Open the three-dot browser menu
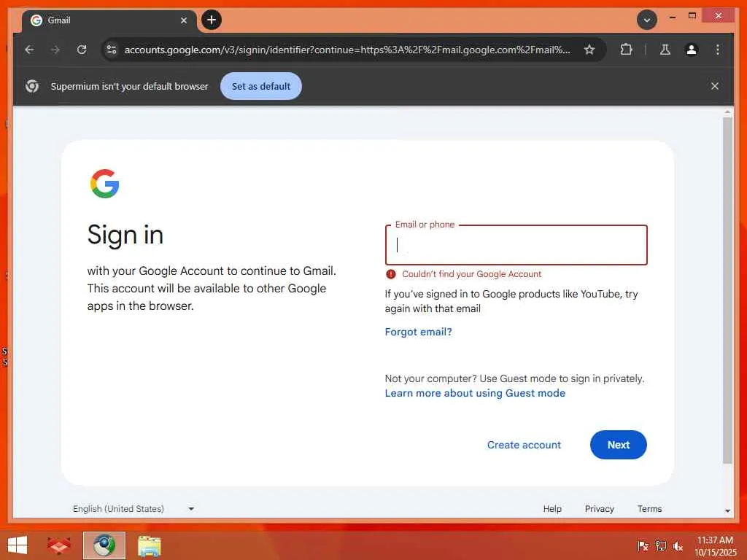747x560 pixels. (x=718, y=50)
